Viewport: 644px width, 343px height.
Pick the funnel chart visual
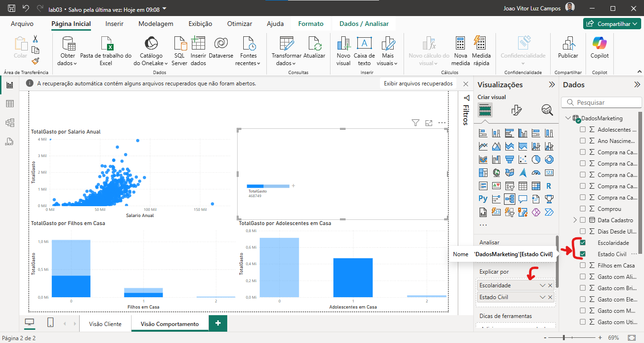pyautogui.click(x=509, y=159)
